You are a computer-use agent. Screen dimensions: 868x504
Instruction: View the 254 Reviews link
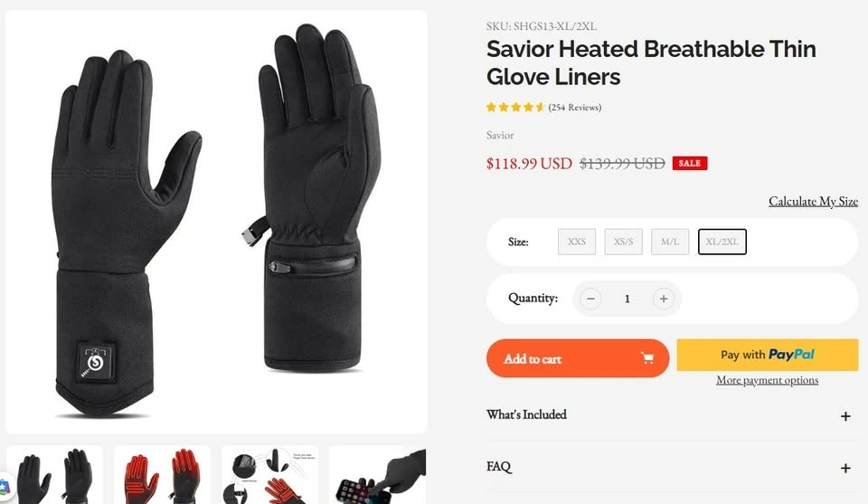pos(575,108)
